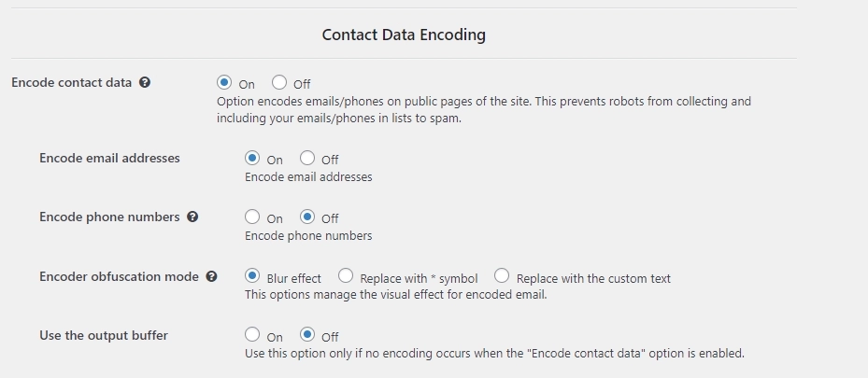Turn on Use the output buffer
The image size is (868, 378).
252,335
